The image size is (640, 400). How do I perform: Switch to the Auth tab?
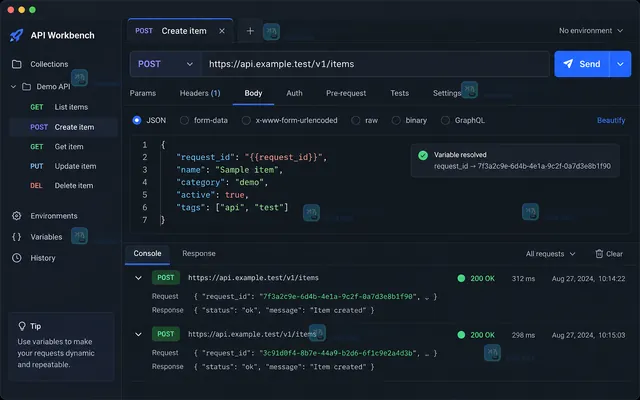(294, 93)
